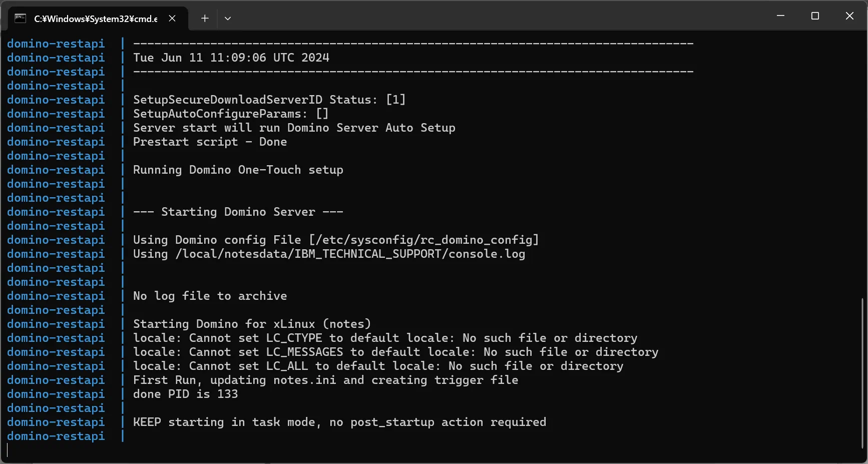This screenshot has height=464, width=868.
Task: Click the "No log file to archive" line
Action: pos(210,296)
